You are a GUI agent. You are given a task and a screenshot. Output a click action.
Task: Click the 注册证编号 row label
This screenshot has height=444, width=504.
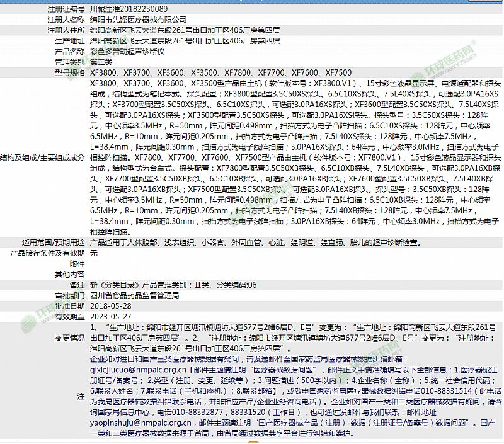(66, 9)
